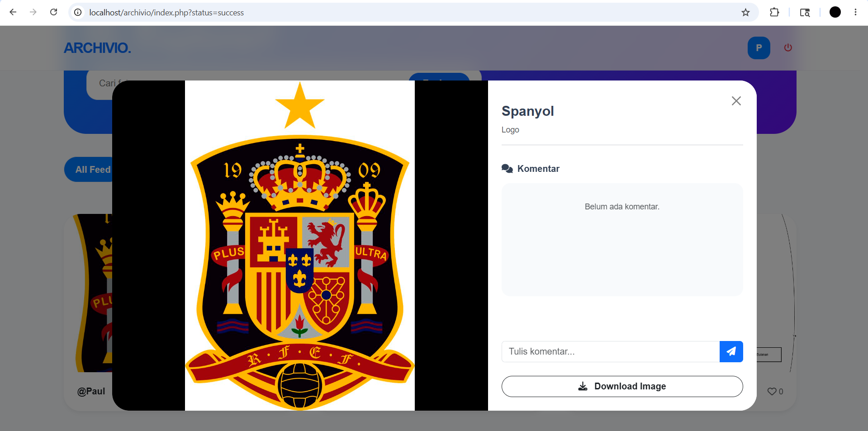This screenshot has width=868, height=431.
Task: Open the P profile avatar
Action: tap(759, 48)
